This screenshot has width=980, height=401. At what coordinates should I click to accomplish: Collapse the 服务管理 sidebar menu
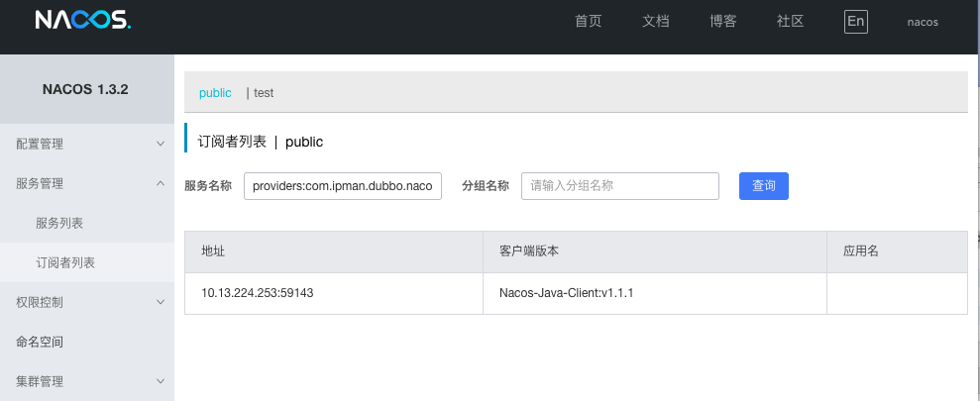pyautogui.click(x=87, y=183)
